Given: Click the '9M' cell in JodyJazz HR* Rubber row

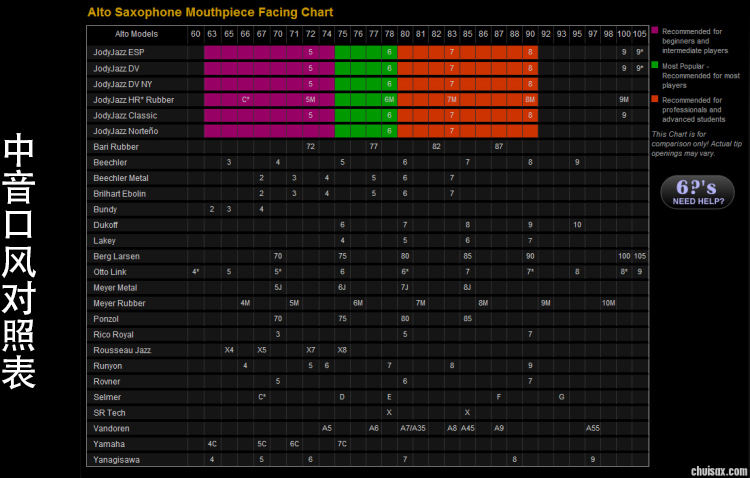Looking at the screenshot, I should point(624,100).
